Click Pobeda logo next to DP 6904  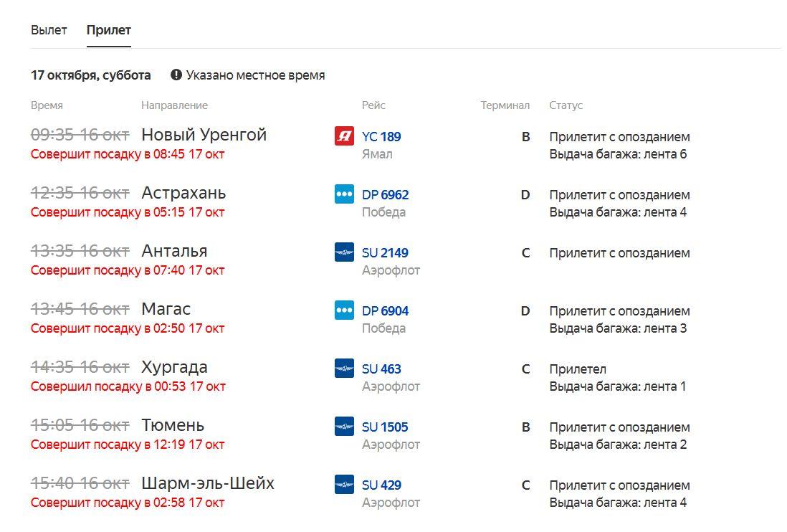pos(344,310)
